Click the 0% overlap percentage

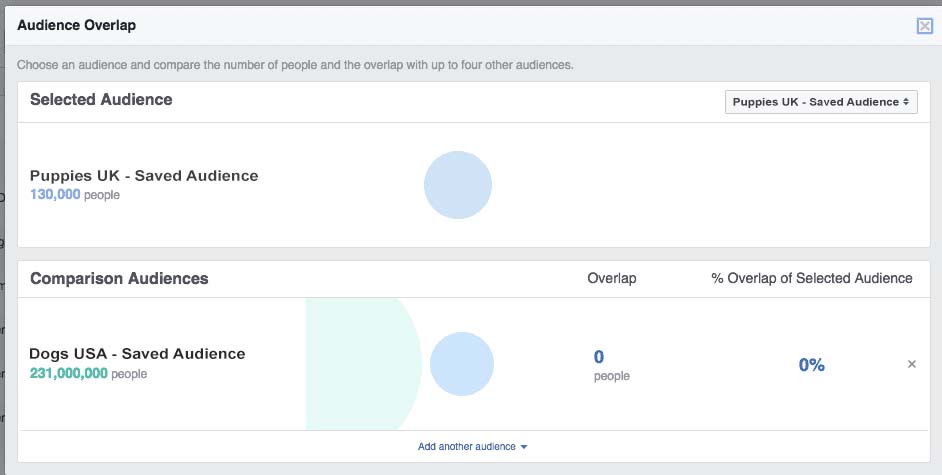(x=811, y=365)
